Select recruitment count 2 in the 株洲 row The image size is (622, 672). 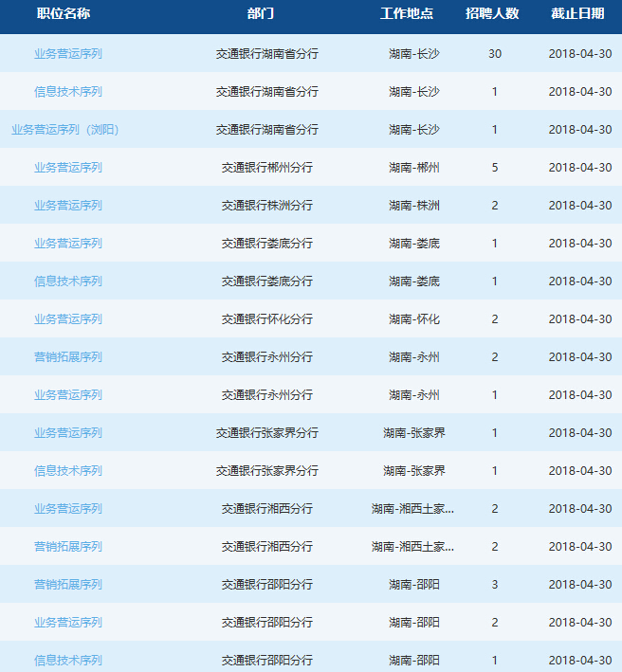coord(495,206)
